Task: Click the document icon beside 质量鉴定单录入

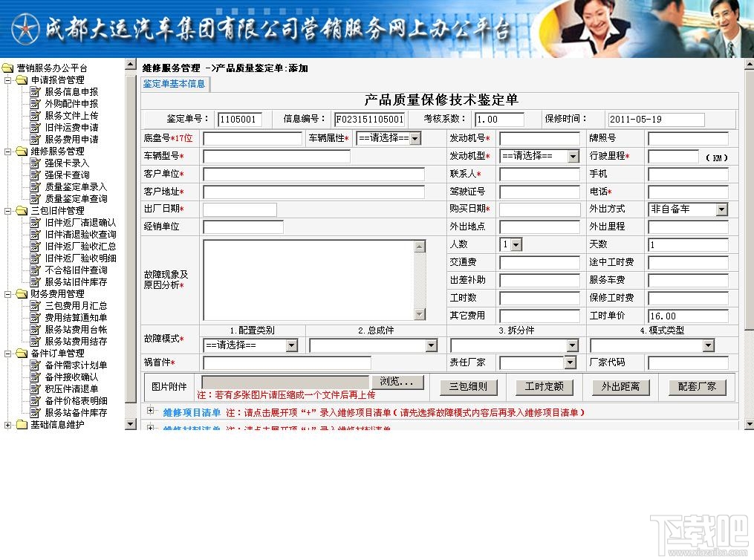Action: pyautogui.click(x=35, y=186)
